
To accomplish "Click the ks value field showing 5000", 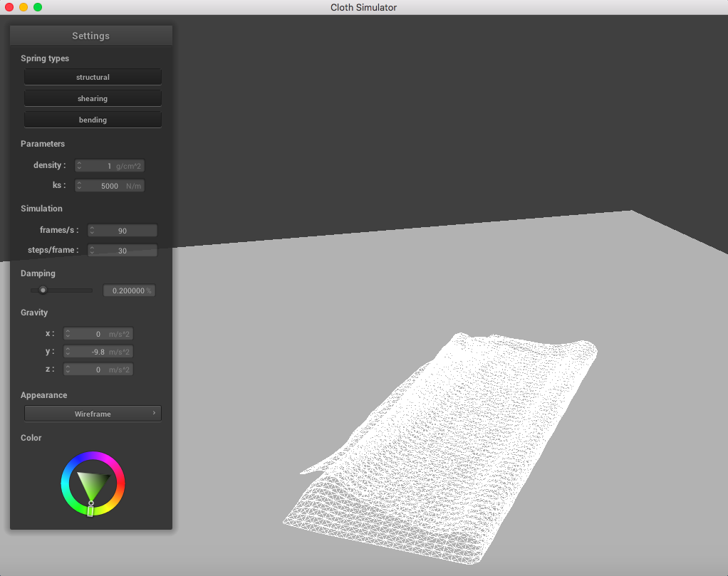I will (110, 186).
